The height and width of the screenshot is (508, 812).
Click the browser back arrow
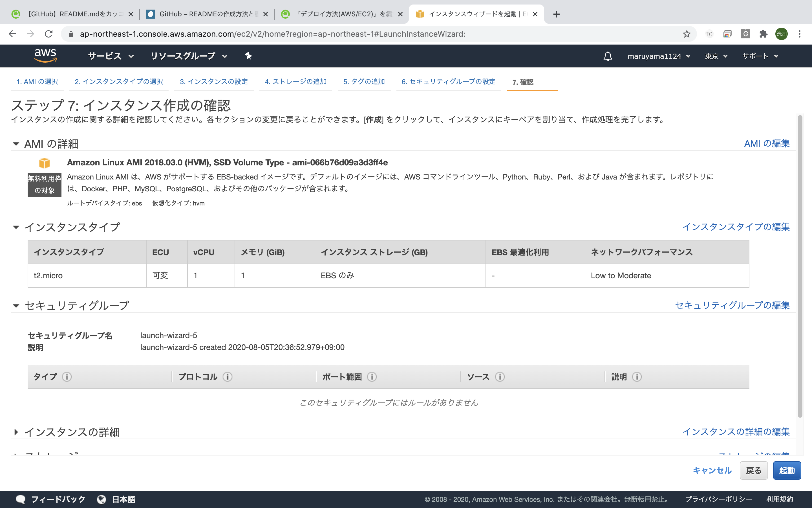12,34
